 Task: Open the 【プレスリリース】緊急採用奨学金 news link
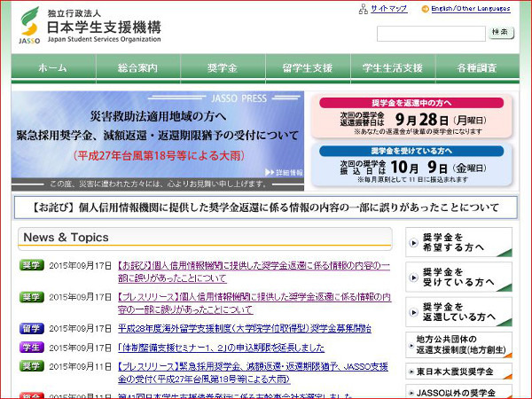click(253, 372)
